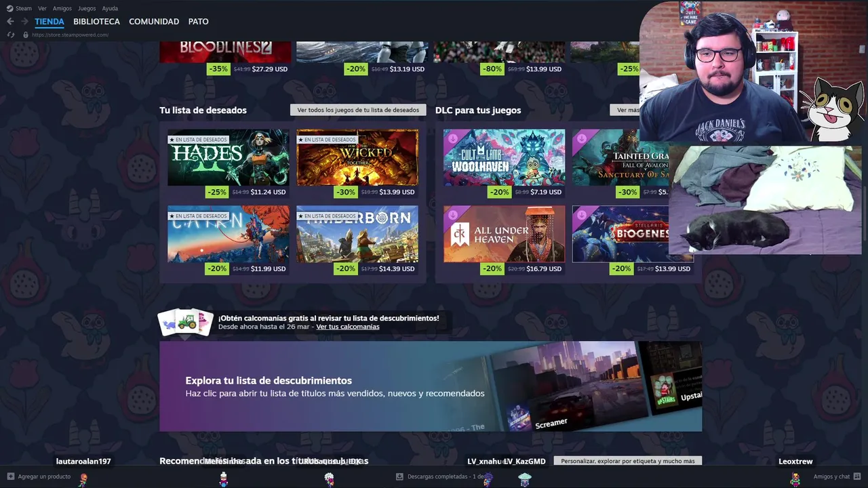Click Personalizar, explorar por etiqueta button
Viewport: 868px width, 488px height.
[x=627, y=461]
